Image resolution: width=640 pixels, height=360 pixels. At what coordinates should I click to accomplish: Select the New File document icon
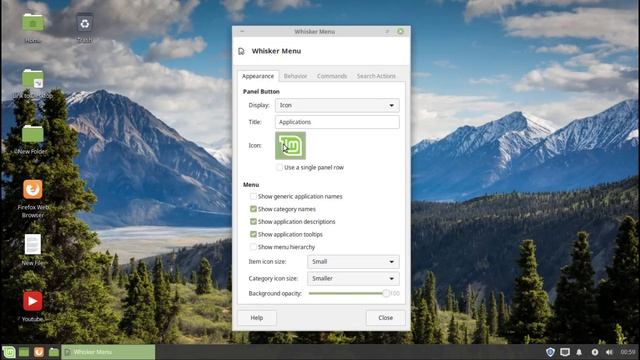33,244
